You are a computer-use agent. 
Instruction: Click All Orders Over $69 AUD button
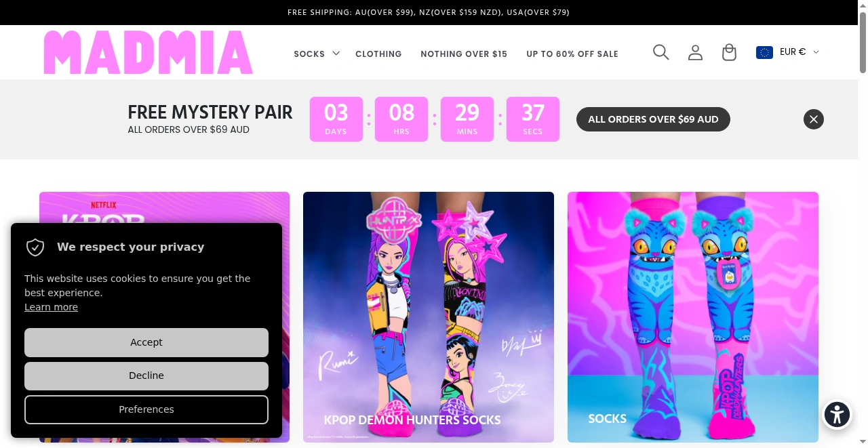pos(653,119)
